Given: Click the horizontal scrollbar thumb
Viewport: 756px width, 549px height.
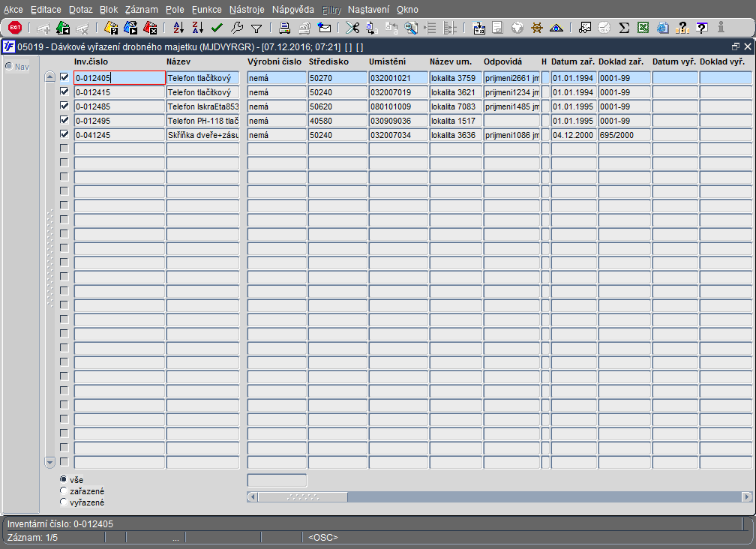Looking at the screenshot, I should [x=303, y=496].
